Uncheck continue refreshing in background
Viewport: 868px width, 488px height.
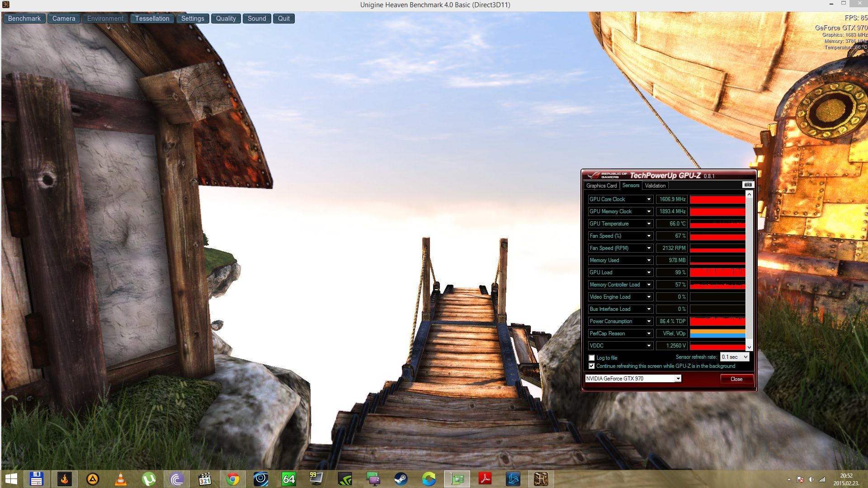click(591, 366)
